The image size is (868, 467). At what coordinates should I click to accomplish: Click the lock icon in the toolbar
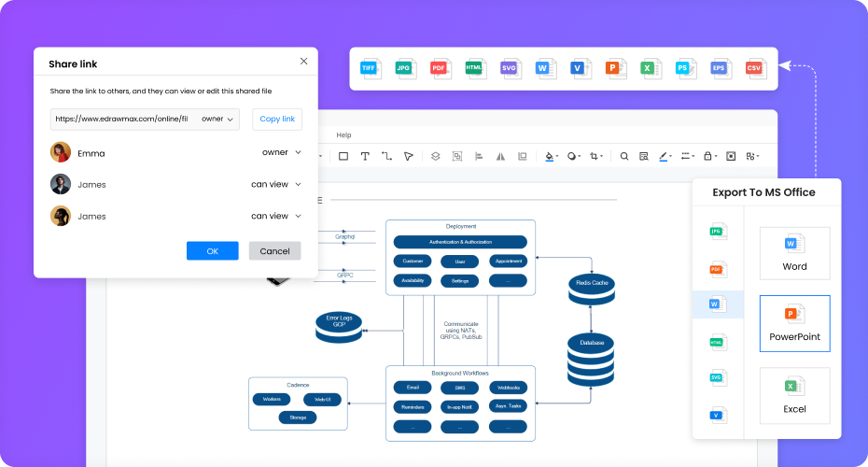click(x=708, y=157)
